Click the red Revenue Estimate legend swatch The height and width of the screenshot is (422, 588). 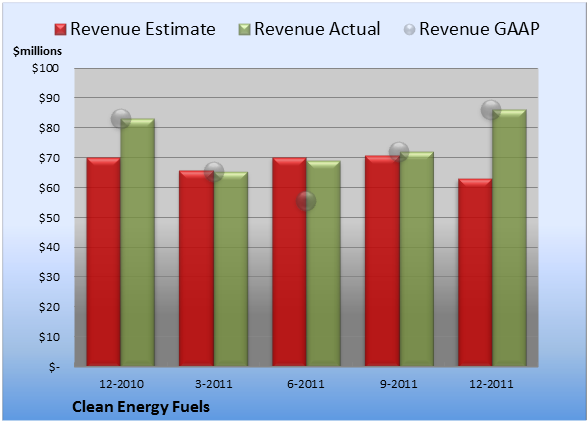pyautogui.click(x=60, y=30)
